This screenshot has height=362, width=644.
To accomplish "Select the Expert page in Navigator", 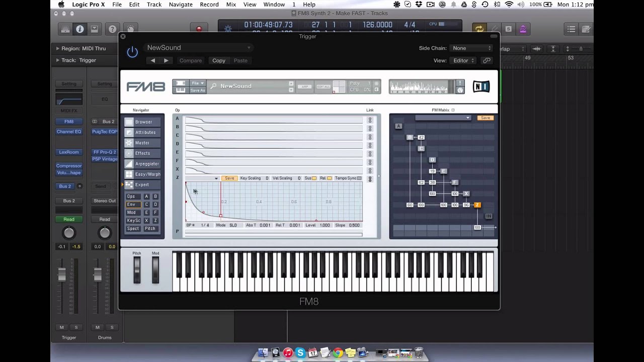I will (143, 185).
